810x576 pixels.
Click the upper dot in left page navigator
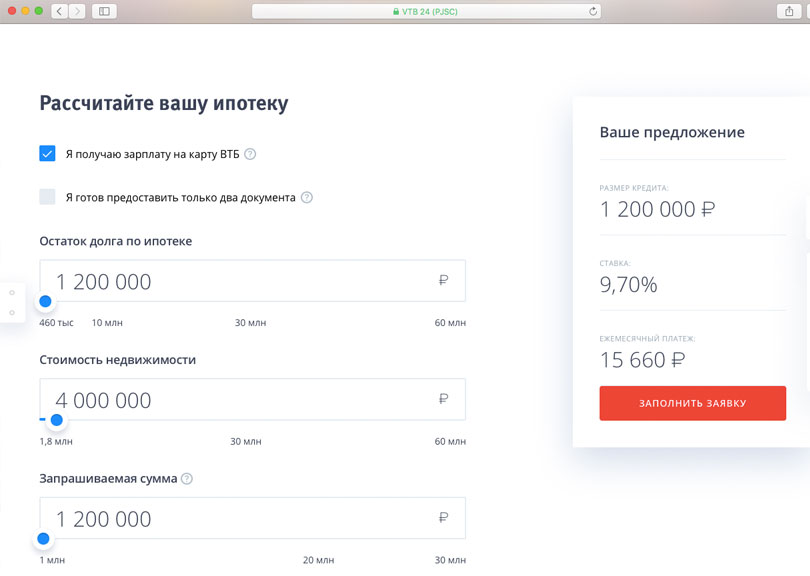pos(11,293)
